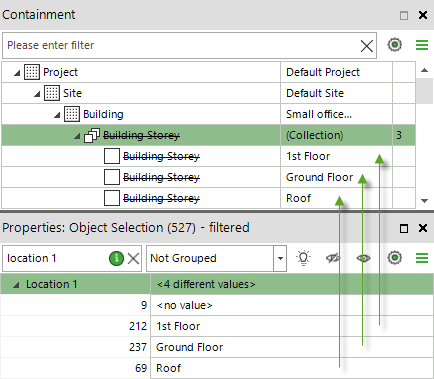
Task: Click the light bulb highlight icon
Action: 303,258
